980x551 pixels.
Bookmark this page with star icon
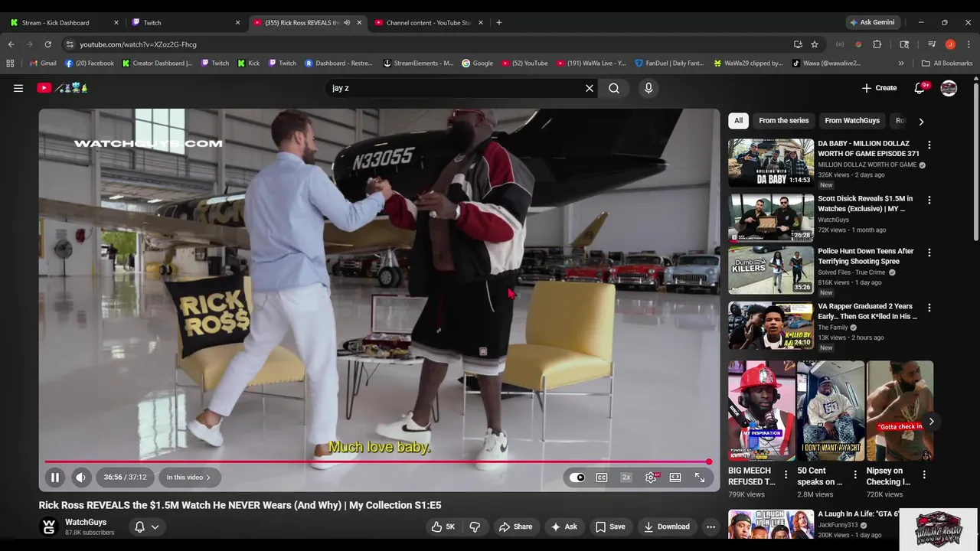815,44
